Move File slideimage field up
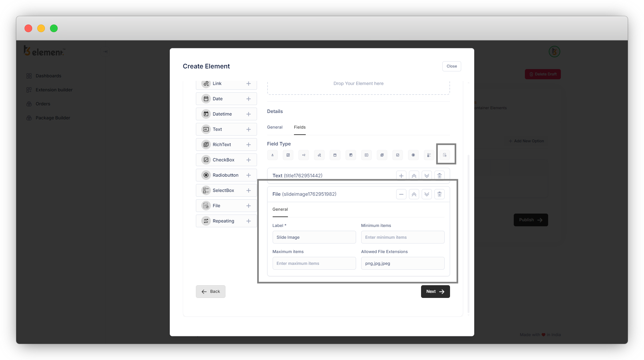The image size is (644, 360). pos(414,194)
